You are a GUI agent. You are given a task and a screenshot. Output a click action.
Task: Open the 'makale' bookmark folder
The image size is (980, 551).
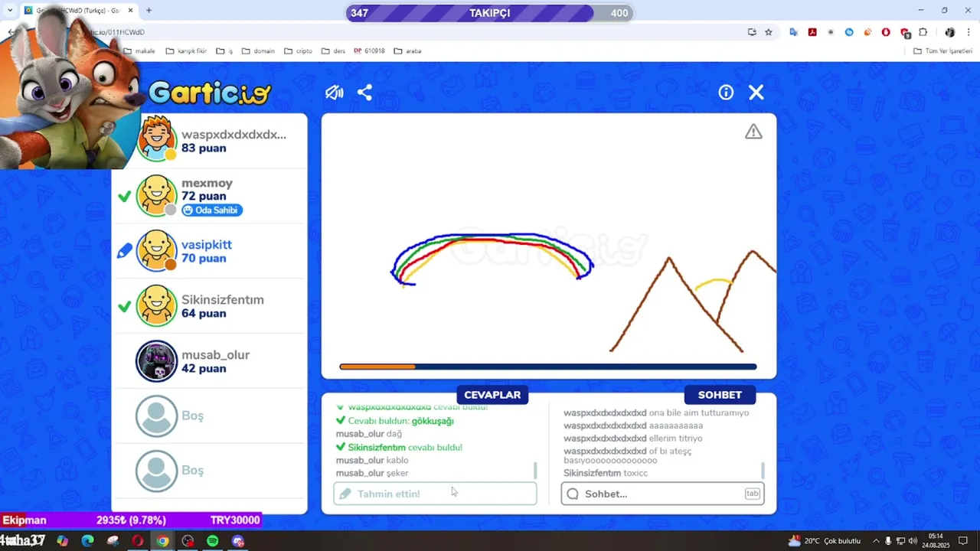point(139,51)
